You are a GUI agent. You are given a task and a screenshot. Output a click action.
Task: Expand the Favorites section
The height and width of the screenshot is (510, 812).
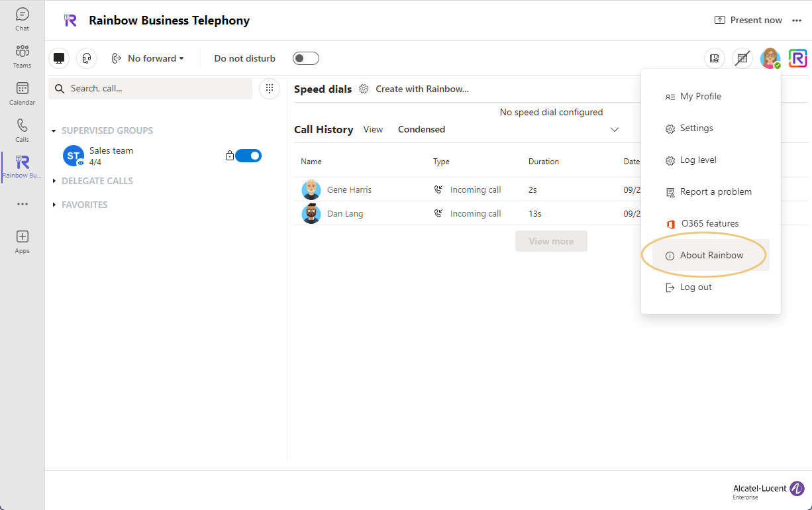coord(84,205)
